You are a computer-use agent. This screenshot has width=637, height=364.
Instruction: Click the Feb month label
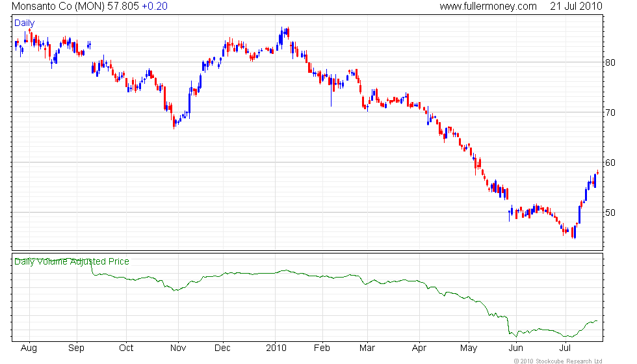pos(322,348)
